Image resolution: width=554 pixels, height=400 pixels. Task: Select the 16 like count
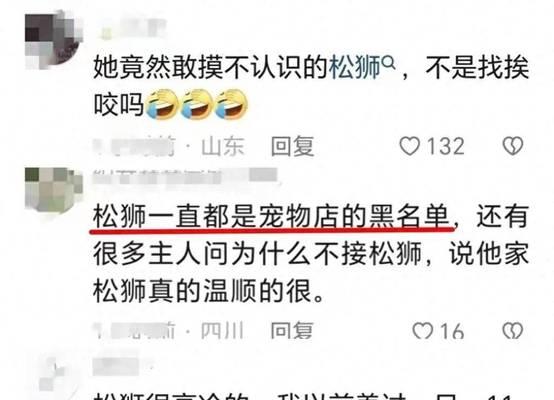pyautogui.click(x=452, y=331)
